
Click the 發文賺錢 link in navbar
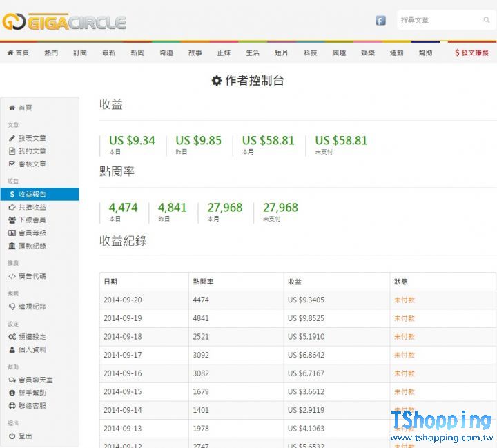pyautogui.click(x=471, y=53)
